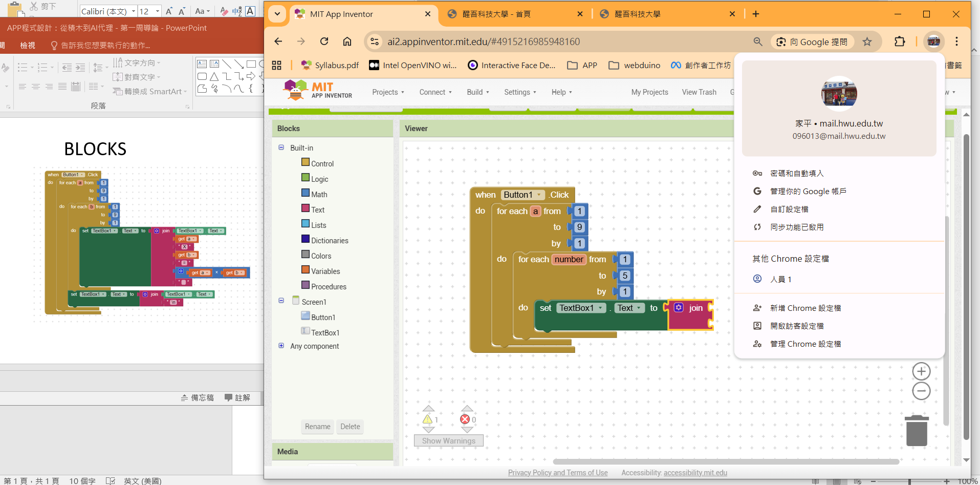Zoom out the workspace with minus icon
The height and width of the screenshot is (485, 980).
(921, 391)
